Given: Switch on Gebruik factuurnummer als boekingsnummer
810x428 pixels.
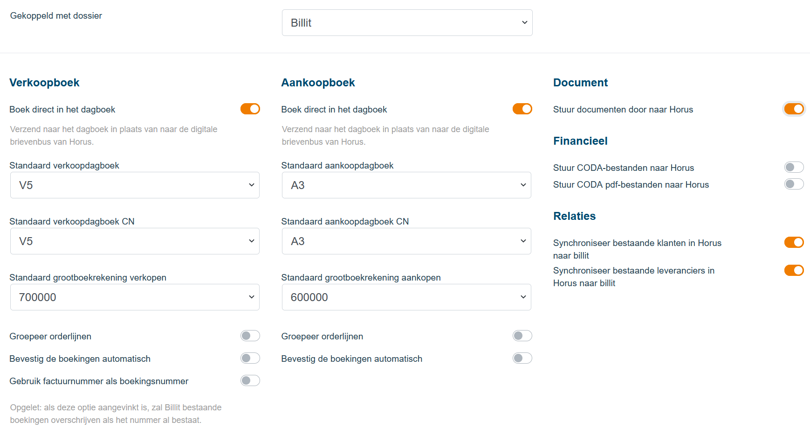Looking at the screenshot, I should point(250,381).
